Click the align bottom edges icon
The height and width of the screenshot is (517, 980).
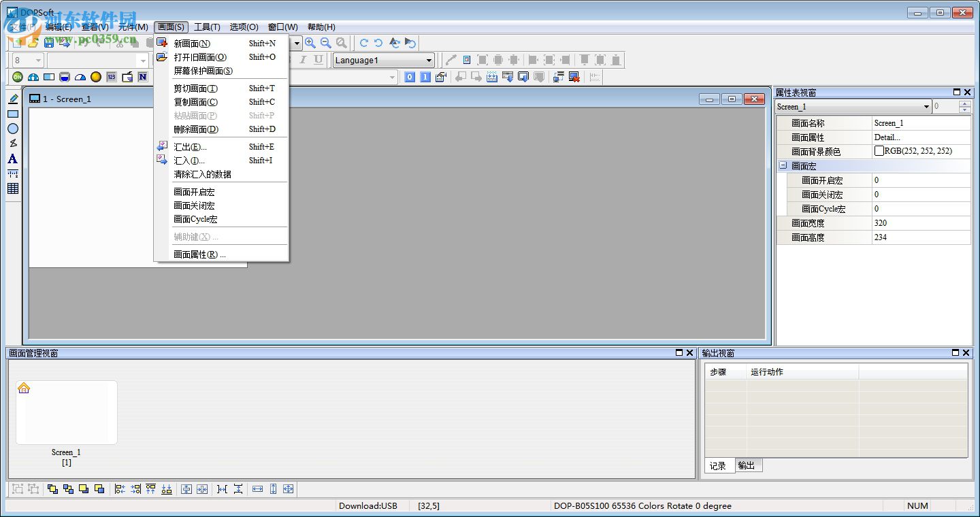pos(167,489)
